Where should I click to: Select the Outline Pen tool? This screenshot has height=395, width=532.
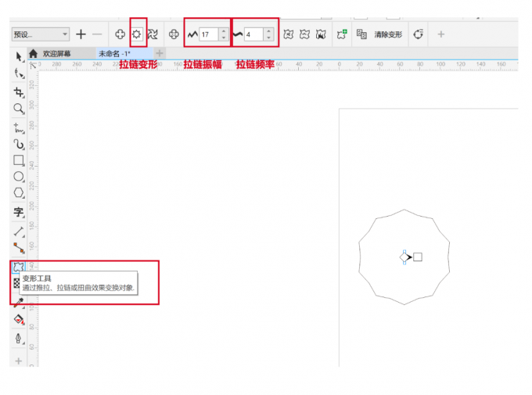tap(19, 339)
